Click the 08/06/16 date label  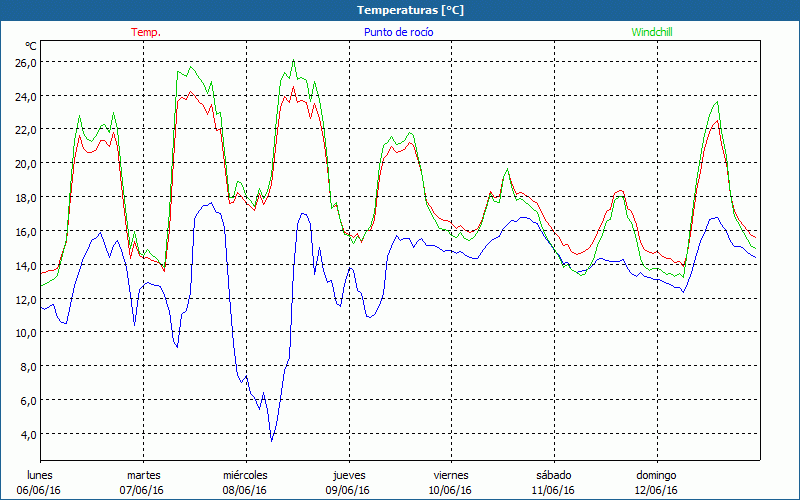coord(245,490)
